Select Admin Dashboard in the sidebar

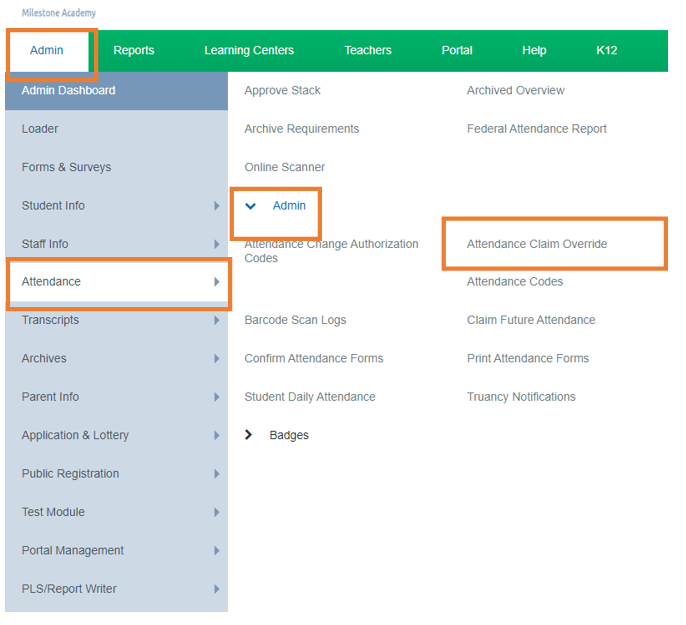coord(68,91)
